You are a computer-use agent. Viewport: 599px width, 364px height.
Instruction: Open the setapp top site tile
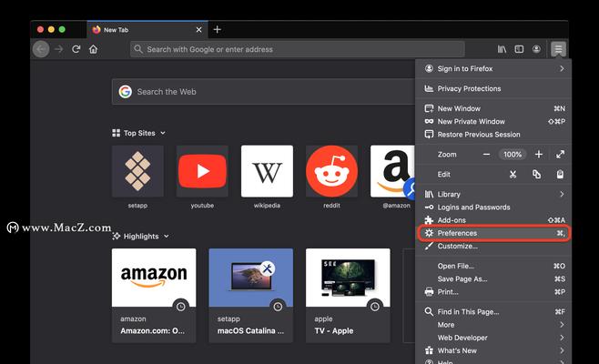(x=137, y=171)
